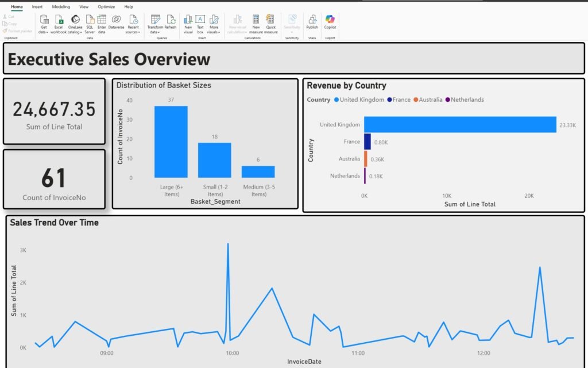Add a Text box

tap(200, 20)
